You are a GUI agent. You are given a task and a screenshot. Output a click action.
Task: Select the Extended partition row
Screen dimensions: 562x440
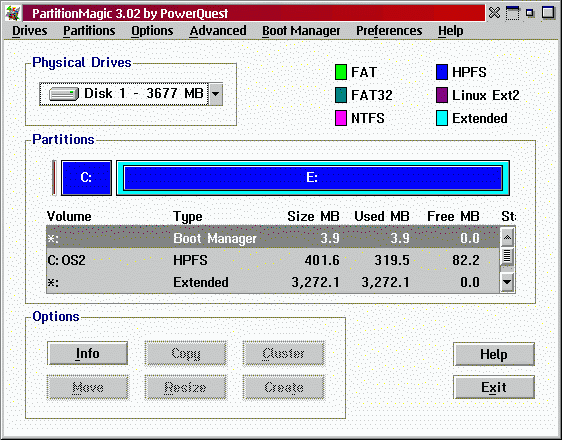pos(273,282)
